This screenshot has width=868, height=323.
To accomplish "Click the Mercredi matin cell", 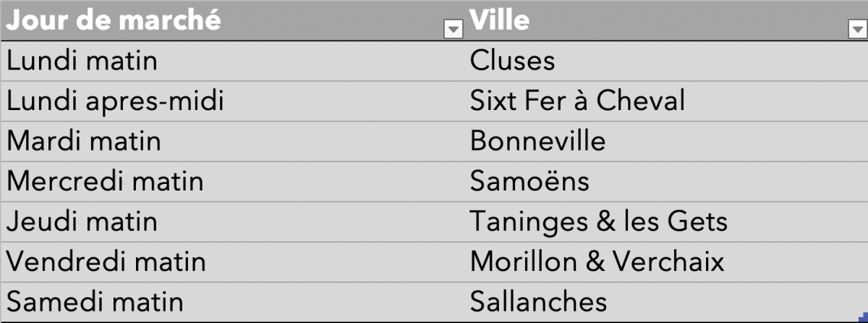I will (232, 181).
